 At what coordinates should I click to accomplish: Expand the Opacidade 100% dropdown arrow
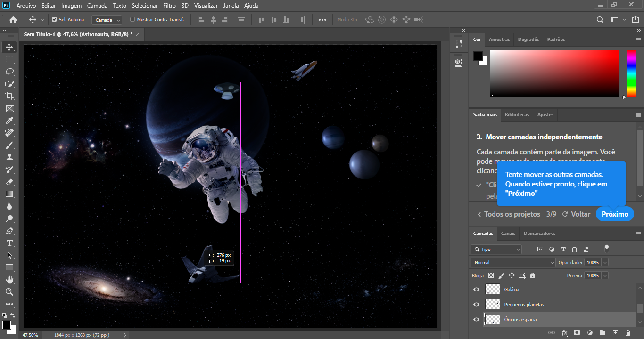[605, 262]
